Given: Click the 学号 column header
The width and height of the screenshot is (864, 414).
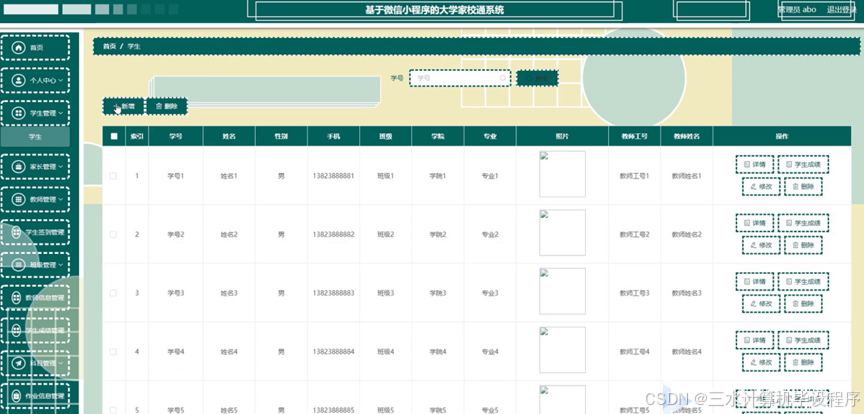Looking at the screenshot, I should click(x=176, y=136).
